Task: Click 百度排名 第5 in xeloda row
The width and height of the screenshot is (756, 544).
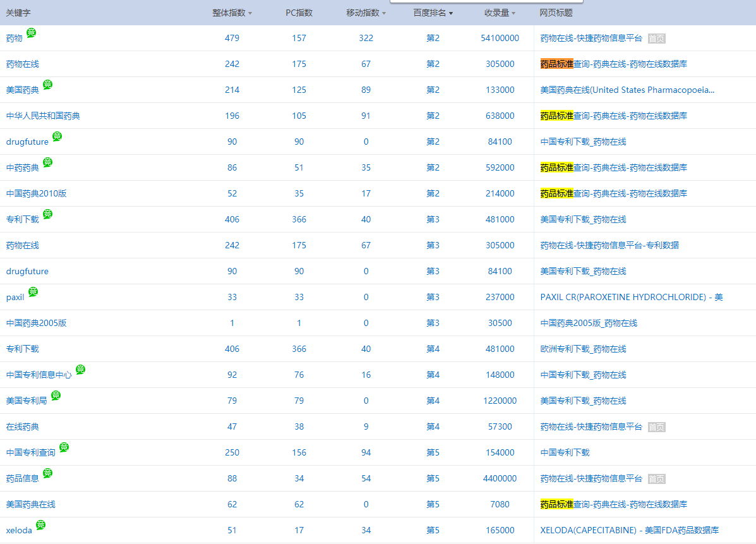Action: click(x=433, y=531)
